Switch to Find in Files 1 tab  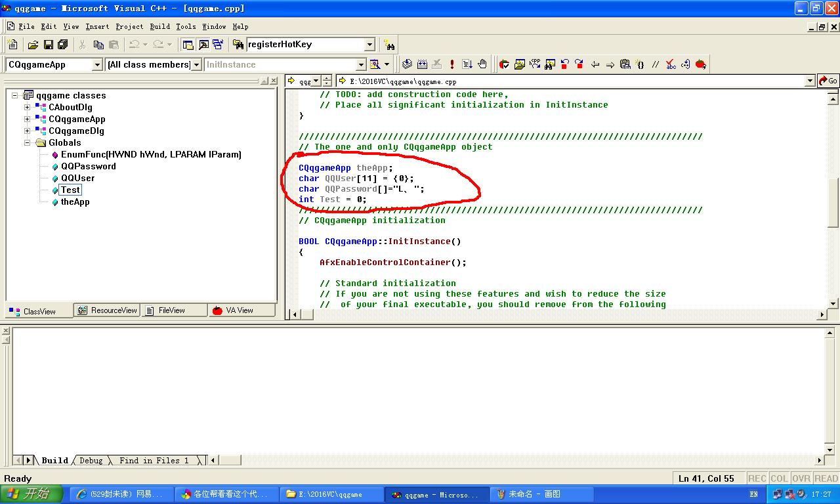pyautogui.click(x=154, y=461)
